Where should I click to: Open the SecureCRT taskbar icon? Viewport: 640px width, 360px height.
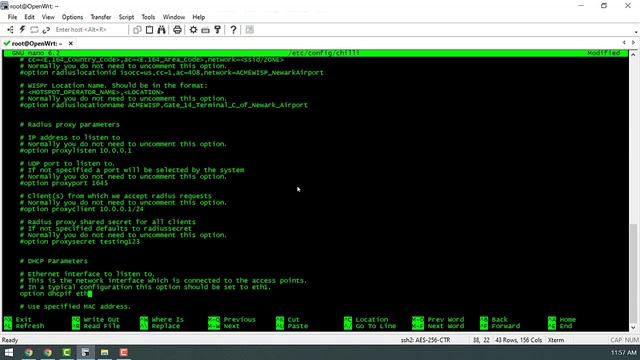tap(85, 352)
